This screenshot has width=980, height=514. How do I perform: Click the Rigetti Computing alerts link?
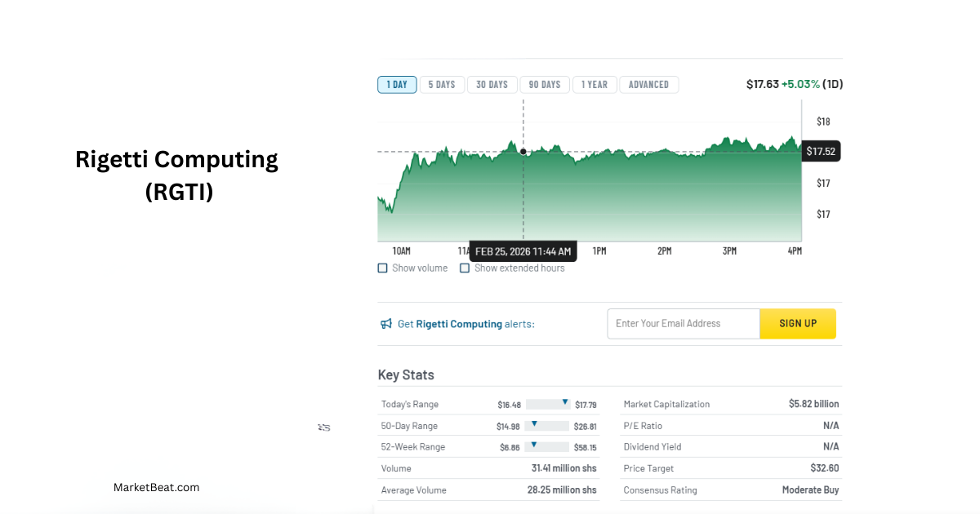point(459,324)
